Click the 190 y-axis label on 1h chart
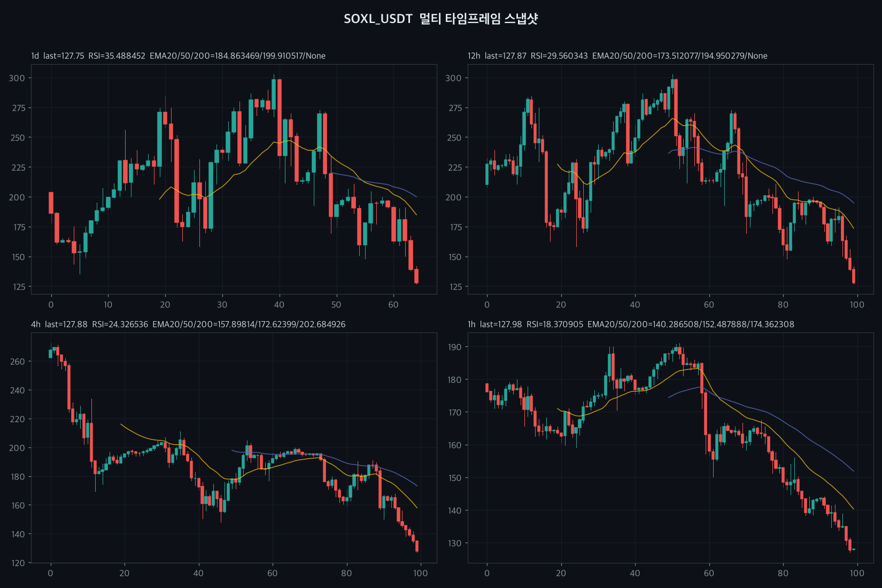 pyautogui.click(x=455, y=347)
